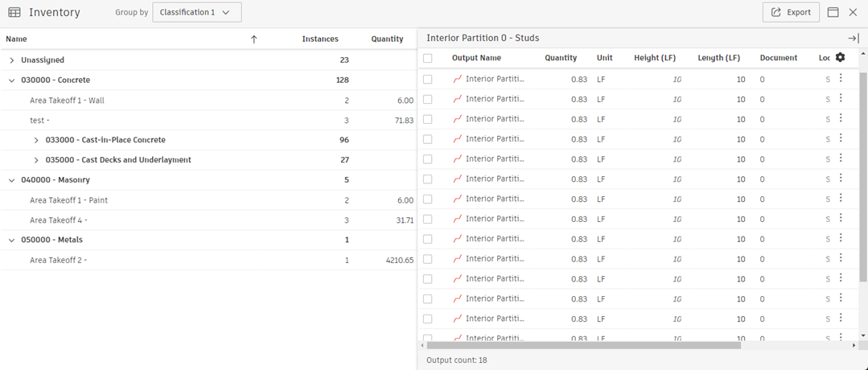Open the first row's three-dot menu
868x370 pixels.
click(841, 78)
